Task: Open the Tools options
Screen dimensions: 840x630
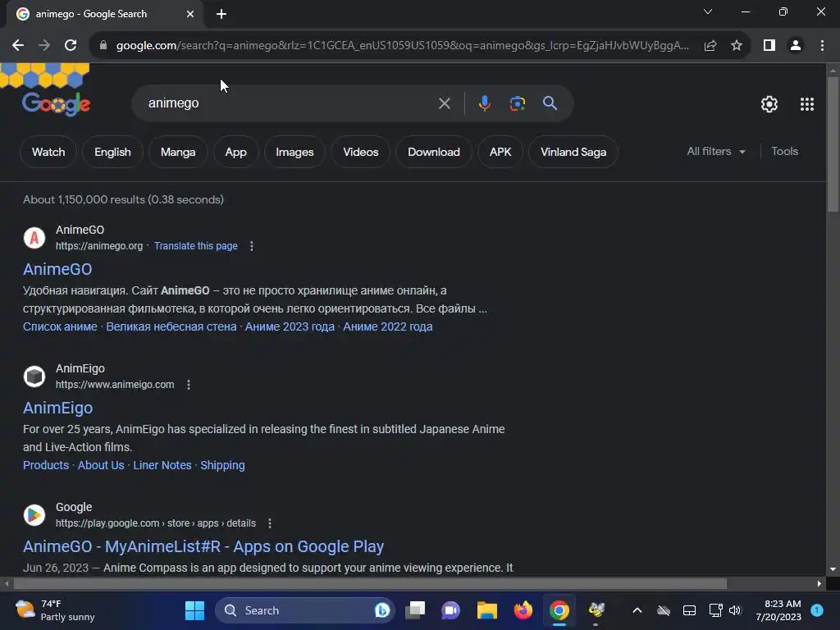Action: 784,152
